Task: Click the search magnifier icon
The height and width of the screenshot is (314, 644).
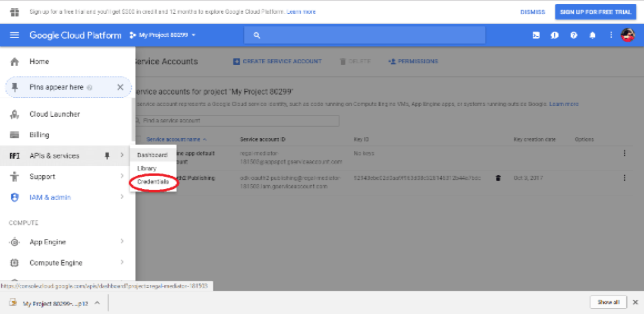Action: pyautogui.click(x=257, y=35)
